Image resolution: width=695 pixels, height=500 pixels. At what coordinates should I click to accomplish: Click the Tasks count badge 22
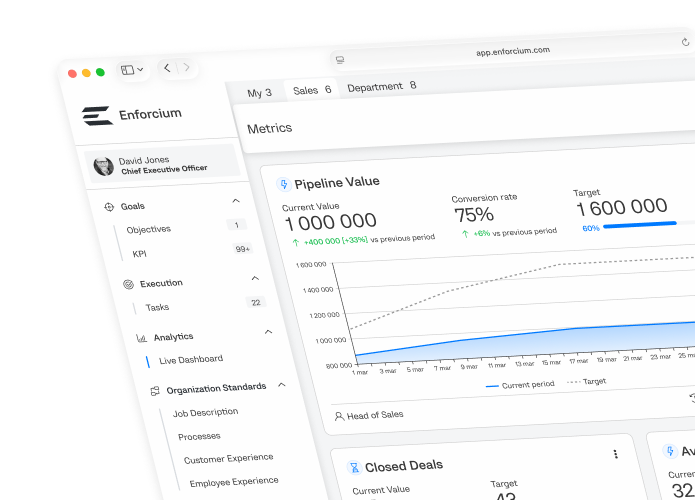pos(256,302)
